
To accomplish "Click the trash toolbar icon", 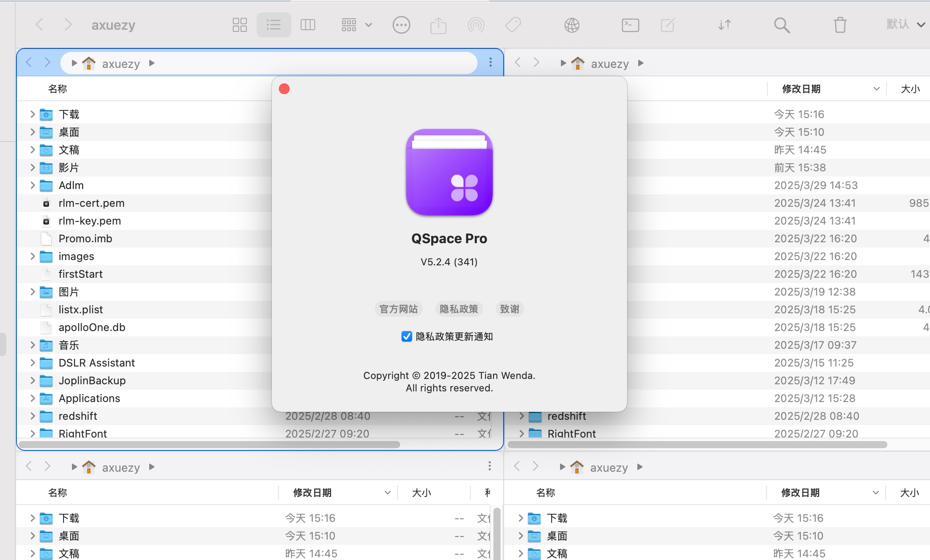I will click(x=840, y=25).
